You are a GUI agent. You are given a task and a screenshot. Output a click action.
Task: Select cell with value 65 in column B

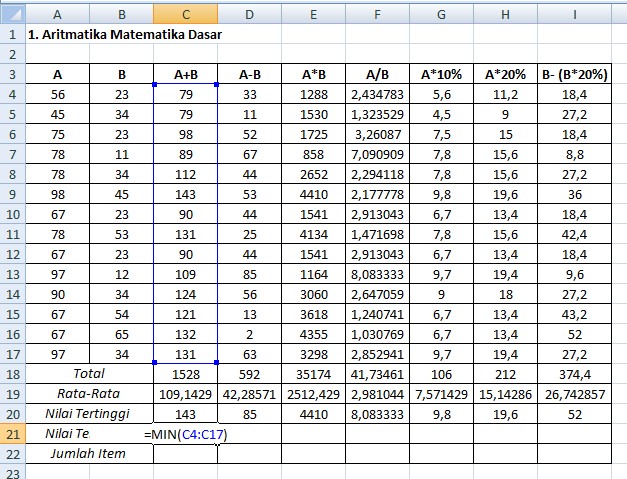coord(122,334)
